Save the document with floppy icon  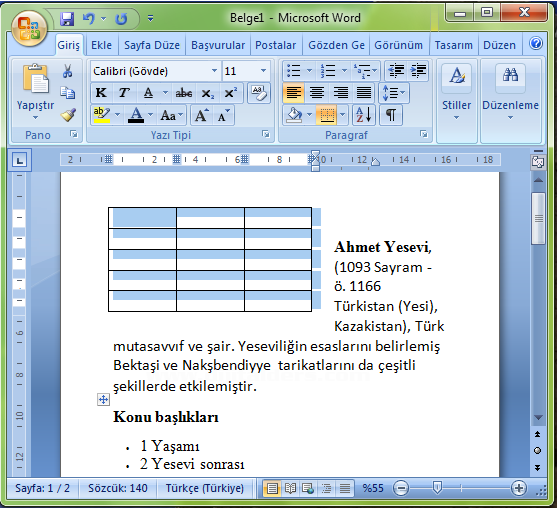click(x=66, y=18)
